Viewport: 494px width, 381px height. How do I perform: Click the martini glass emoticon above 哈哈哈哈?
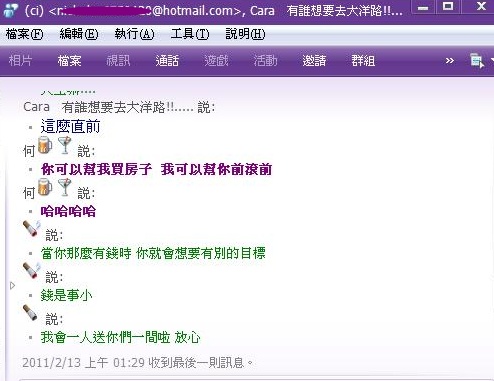click(64, 187)
